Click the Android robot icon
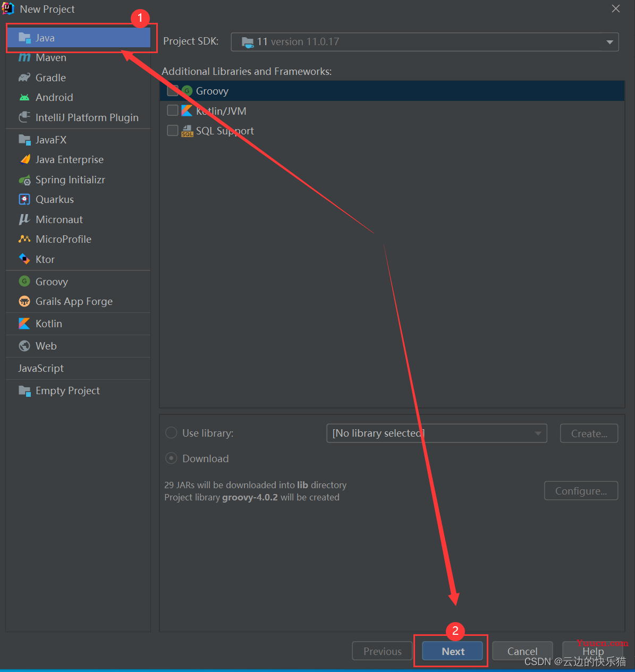Screen dimensions: 635x672 [24, 97]
